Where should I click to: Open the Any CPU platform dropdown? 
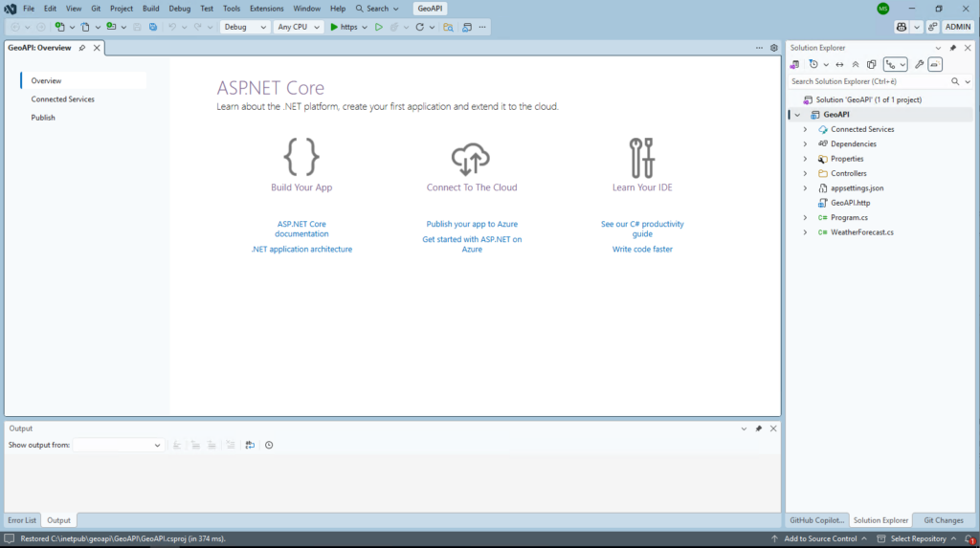(x=299, y=27)
